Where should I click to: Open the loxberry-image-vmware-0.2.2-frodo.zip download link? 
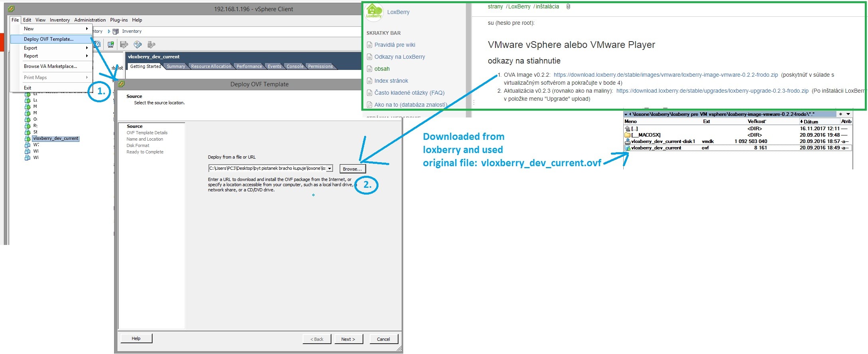[x=666, y=75]
